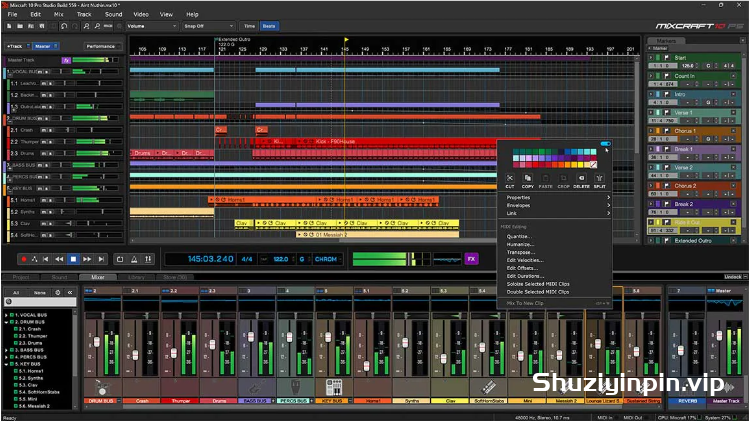Expand 4. PERCS BUS in the mixer tree
Screen dimensions: 750x421
pos(6,357)
